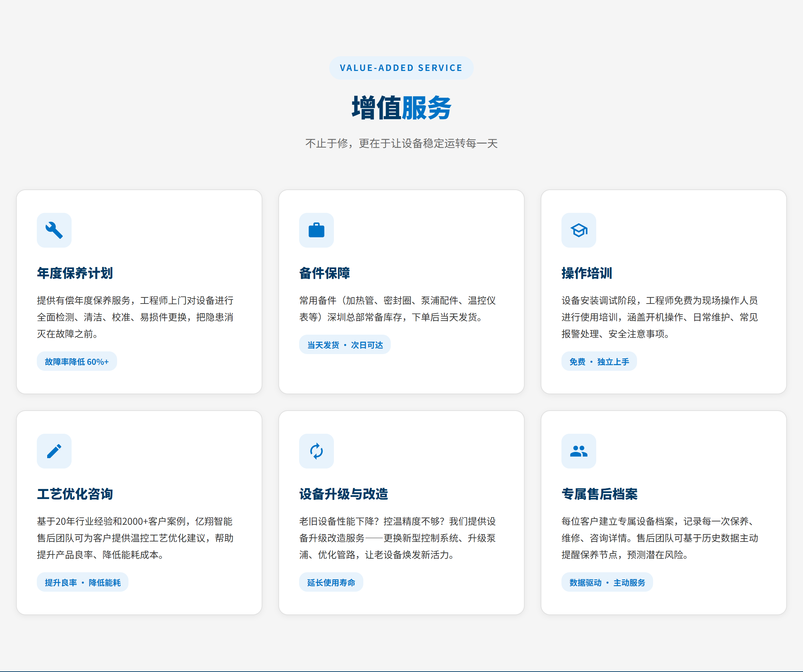Click the description starting 常用备件（加热管
The width and height of the screenshot is (803, 672).
pos(398,309)
